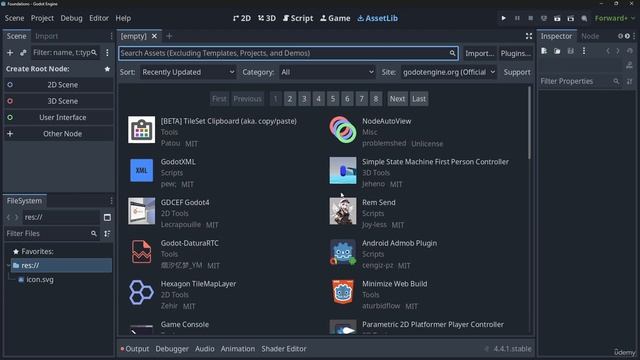Viewport: 640px width, 360px height.
Task: Click the Plugins... button
Action: pyautogui.click(x=516, y=53)
